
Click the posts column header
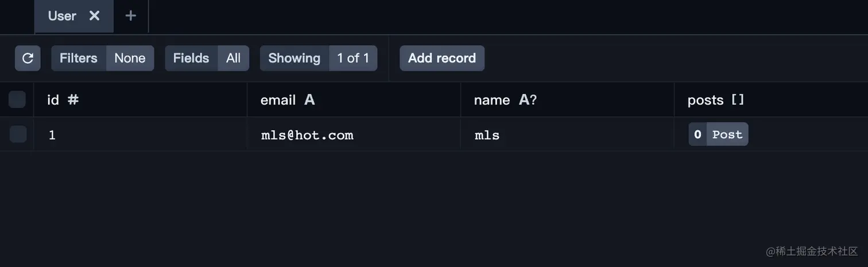coord(705,100)
